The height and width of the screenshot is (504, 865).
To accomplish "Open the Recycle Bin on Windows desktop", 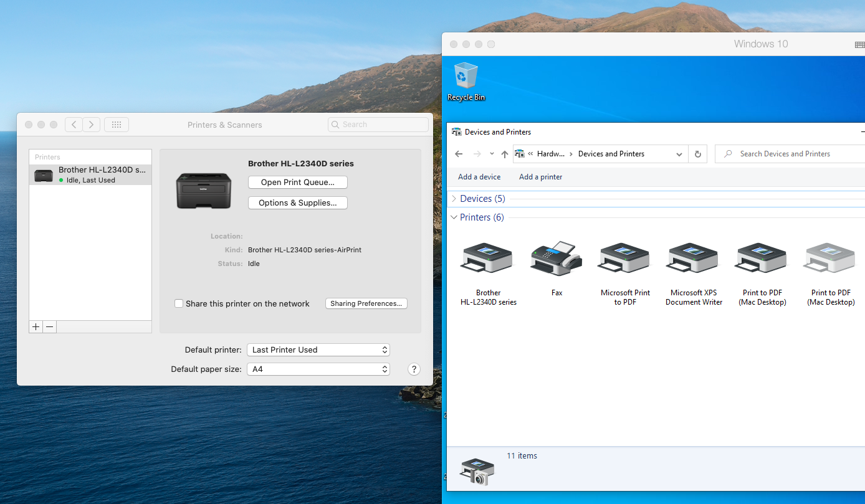I will click(x=466, y=81).
